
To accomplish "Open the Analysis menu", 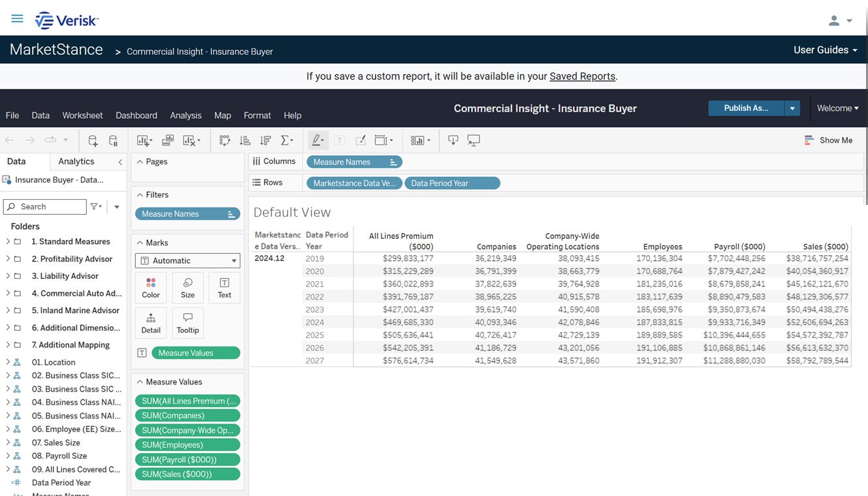I will tap(186, 116).
